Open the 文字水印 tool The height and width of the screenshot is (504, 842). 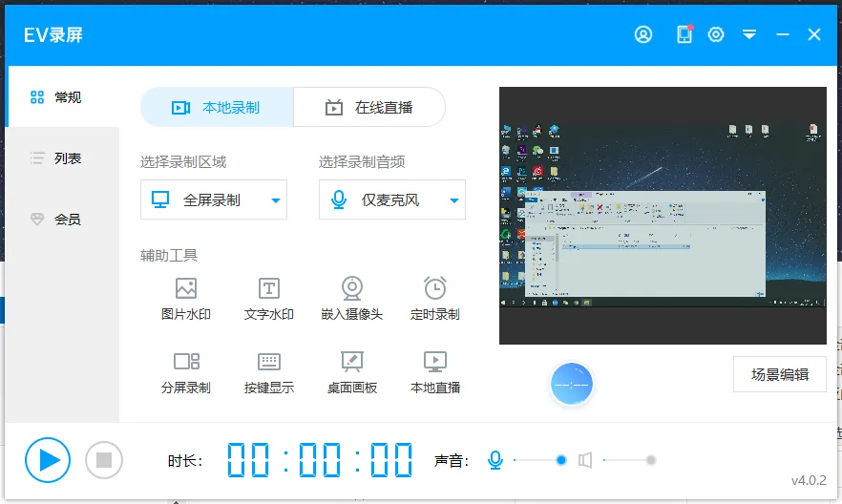click(x=268, y=299)
